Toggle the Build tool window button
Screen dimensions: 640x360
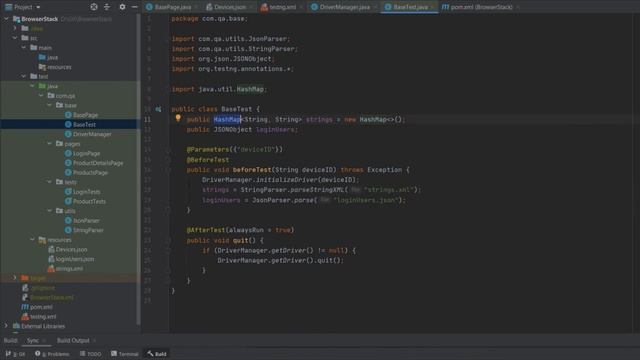157,354
